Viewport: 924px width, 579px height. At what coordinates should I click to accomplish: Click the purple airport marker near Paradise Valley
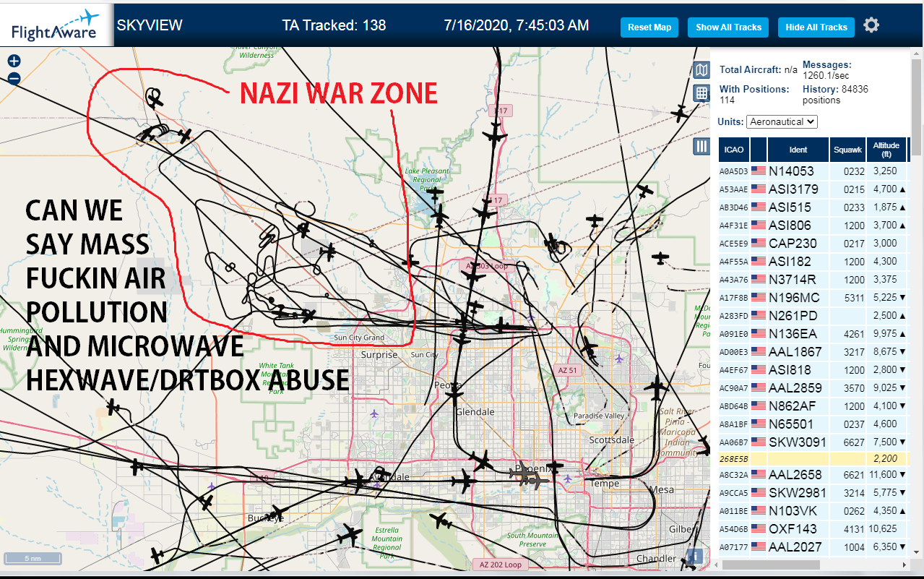pyautogui.click(x=619, y=359)
